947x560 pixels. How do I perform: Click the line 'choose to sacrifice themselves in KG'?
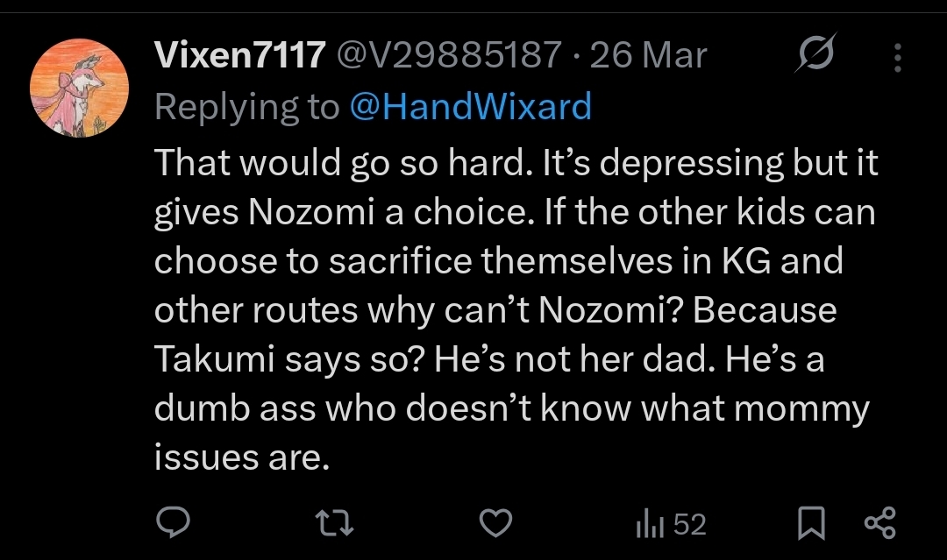(498, 261)
